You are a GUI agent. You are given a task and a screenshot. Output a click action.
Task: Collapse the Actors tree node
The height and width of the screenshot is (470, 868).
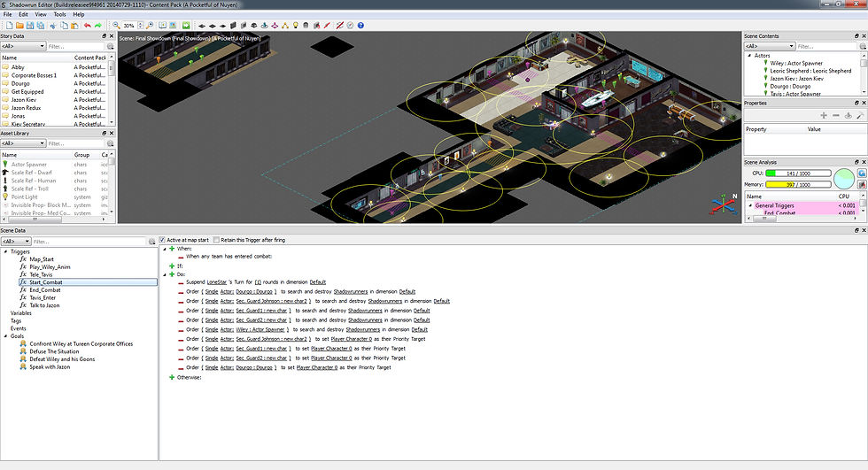749,55
